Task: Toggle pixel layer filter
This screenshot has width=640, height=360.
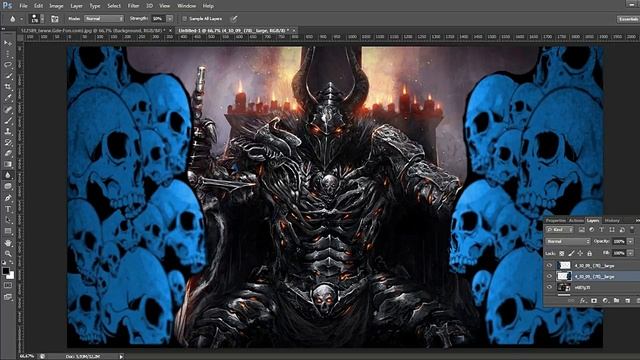Action: (x=582, y=230)
